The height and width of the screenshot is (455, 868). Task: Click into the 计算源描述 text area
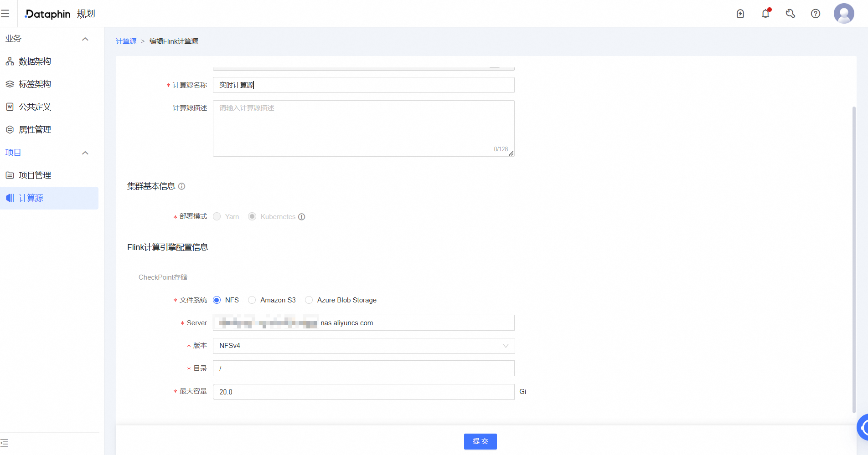pyautogui.click(x=363, y=128)
